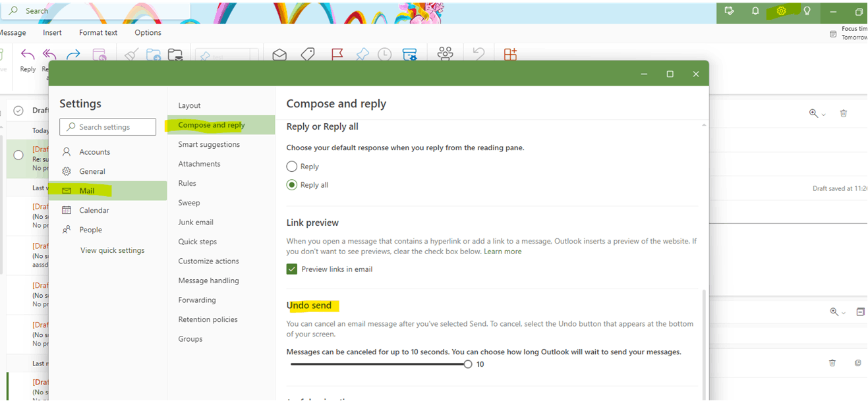Close the Settings dialog
868x401 pixels.
coord(695,74)
